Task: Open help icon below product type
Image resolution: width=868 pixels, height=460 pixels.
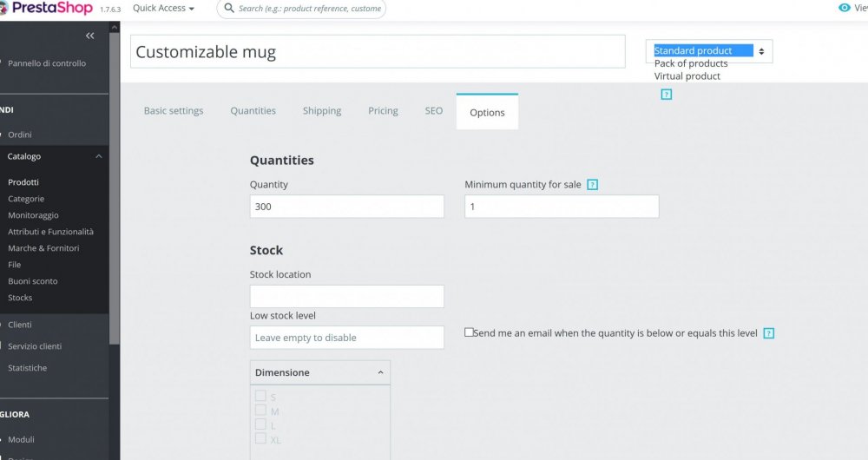Action: pyautogui.click(x=667, y=94)
